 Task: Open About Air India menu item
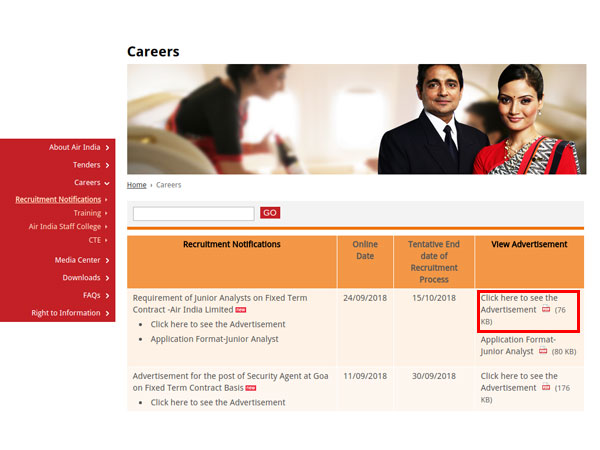75,147
